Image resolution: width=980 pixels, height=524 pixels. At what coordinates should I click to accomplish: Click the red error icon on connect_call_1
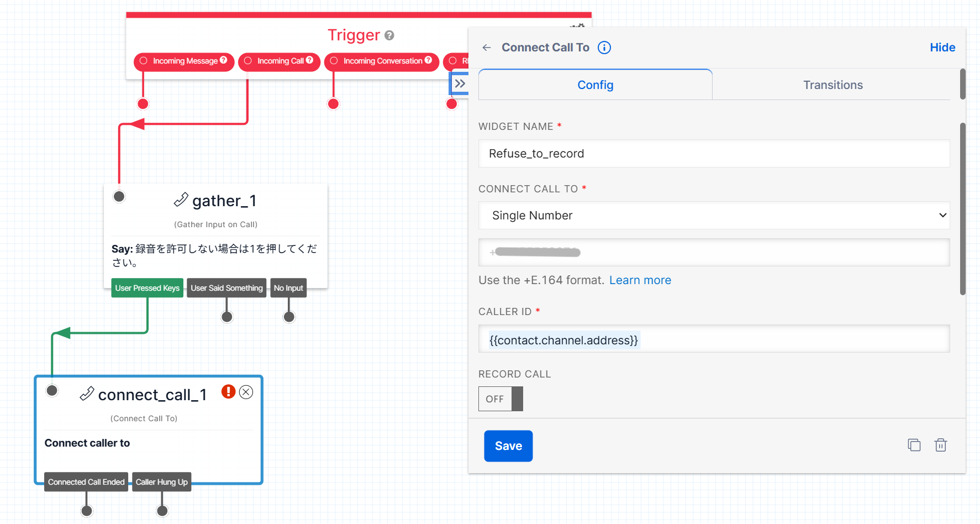point(228,392)
